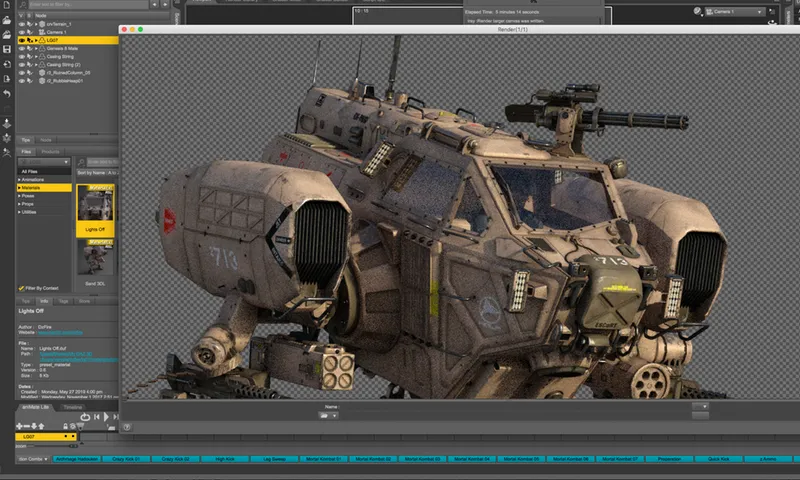Click the scene filter text field
800x480 pixels.
(88, 5)
